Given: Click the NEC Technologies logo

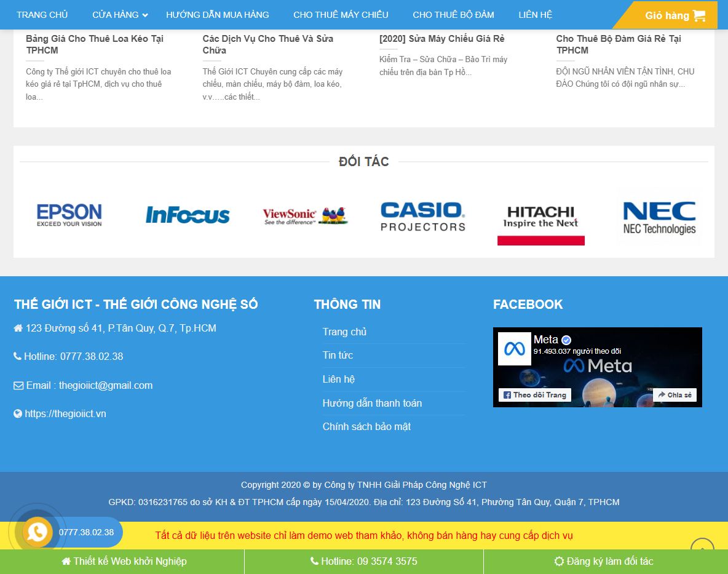Looking at the screenshot, I should pos(659,217).
